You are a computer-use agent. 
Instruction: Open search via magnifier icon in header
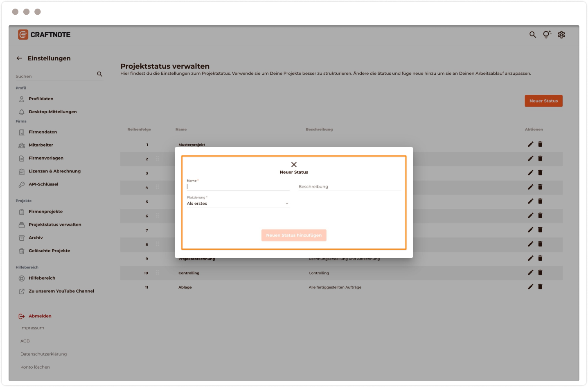point(532,35)
